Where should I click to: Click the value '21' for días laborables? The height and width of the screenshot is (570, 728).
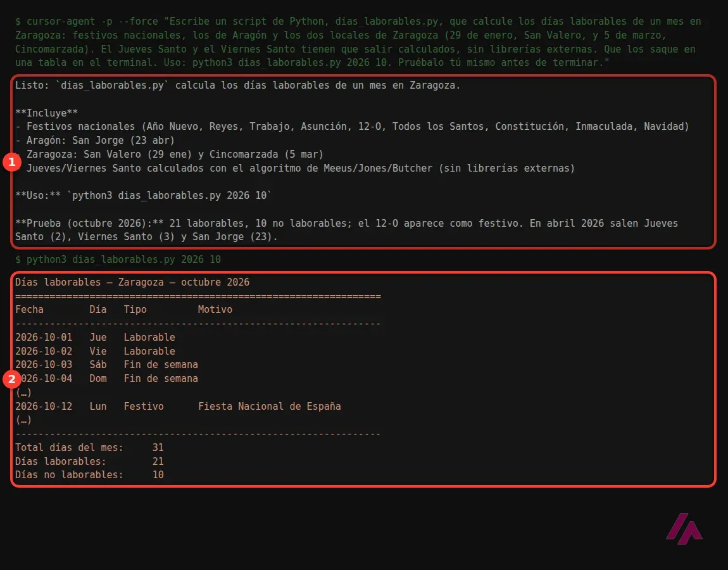pyautogui.click(x=158, y=461)
